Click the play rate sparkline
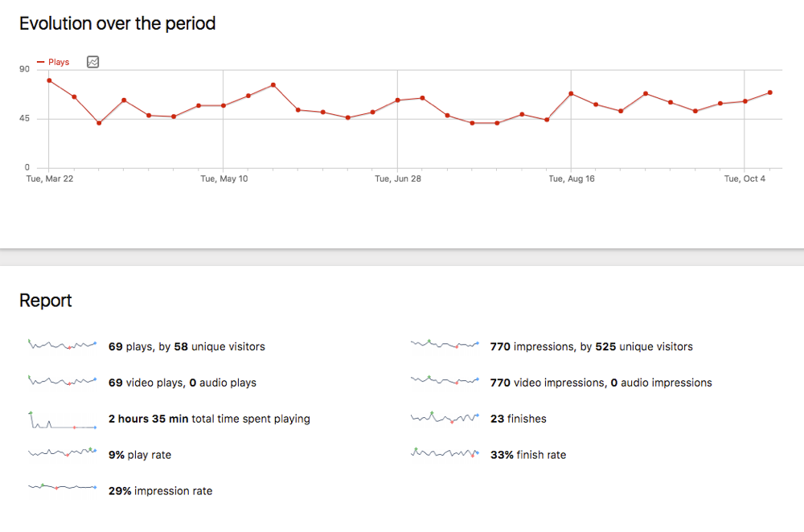The image size is (804, 532). tap(63, 453)
